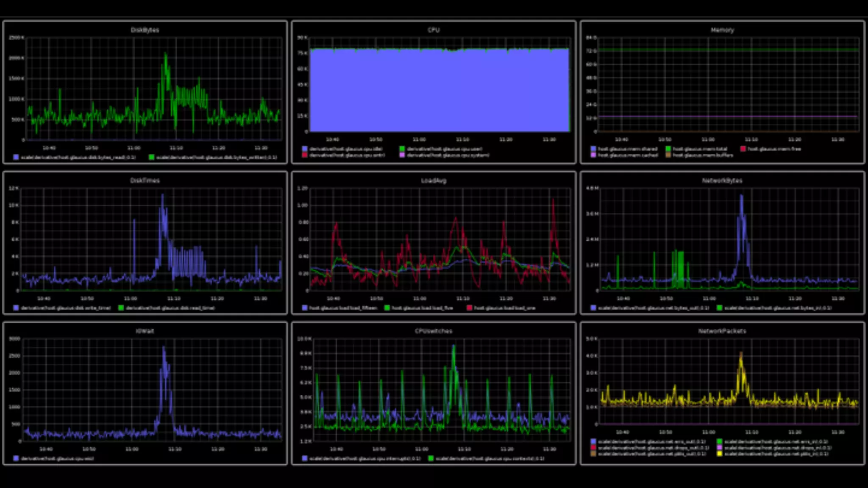Screen dimensions: 868x488
Task: Click the DiskTimes panel title
Action: (x=145, y=180)
